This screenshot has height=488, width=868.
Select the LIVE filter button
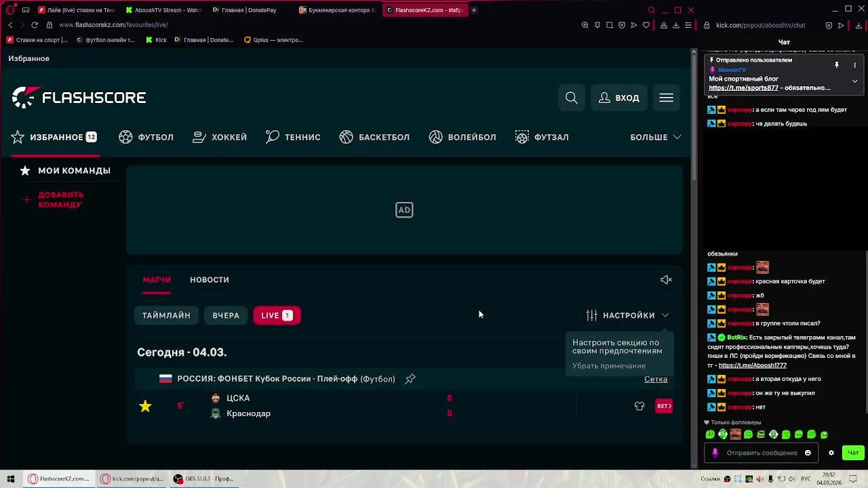pyautogui.click(x=277, y=315)
